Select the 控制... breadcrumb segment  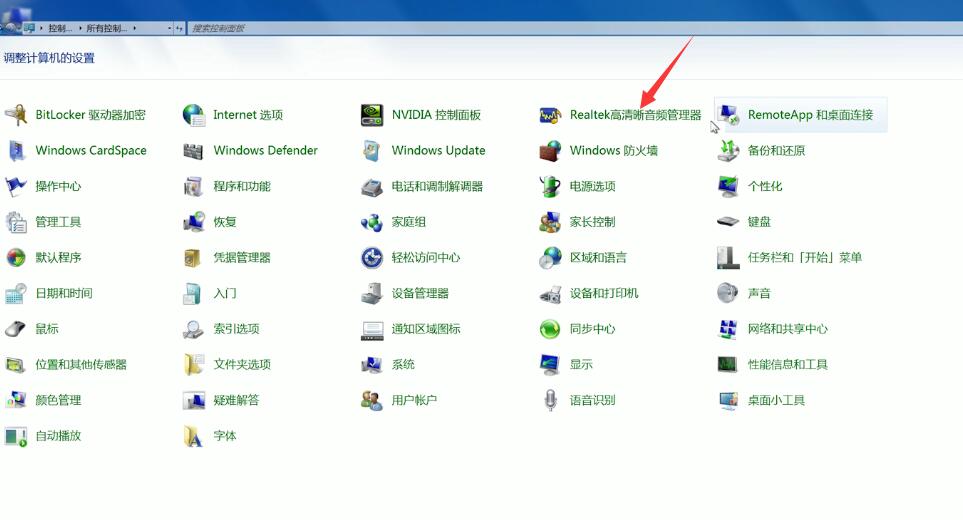[x=60, y=28]
